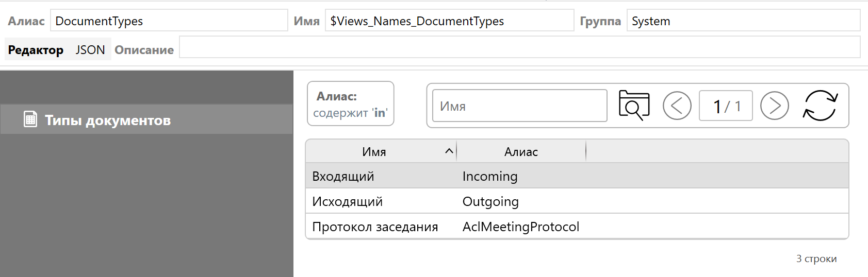Viewport: 868px width, 277px height.
Task: Switch to the Редактор tab
Action: [x=36, y=50]
